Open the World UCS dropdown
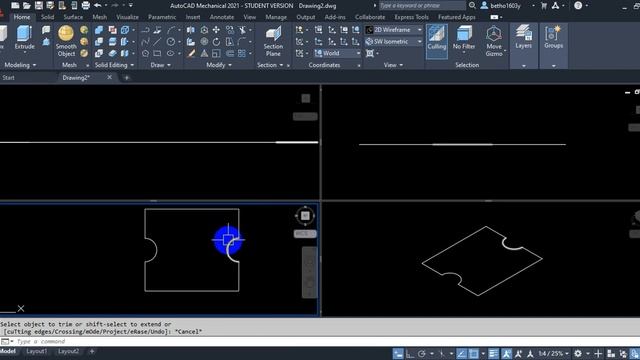640x360 pixels. pos(337,53)
